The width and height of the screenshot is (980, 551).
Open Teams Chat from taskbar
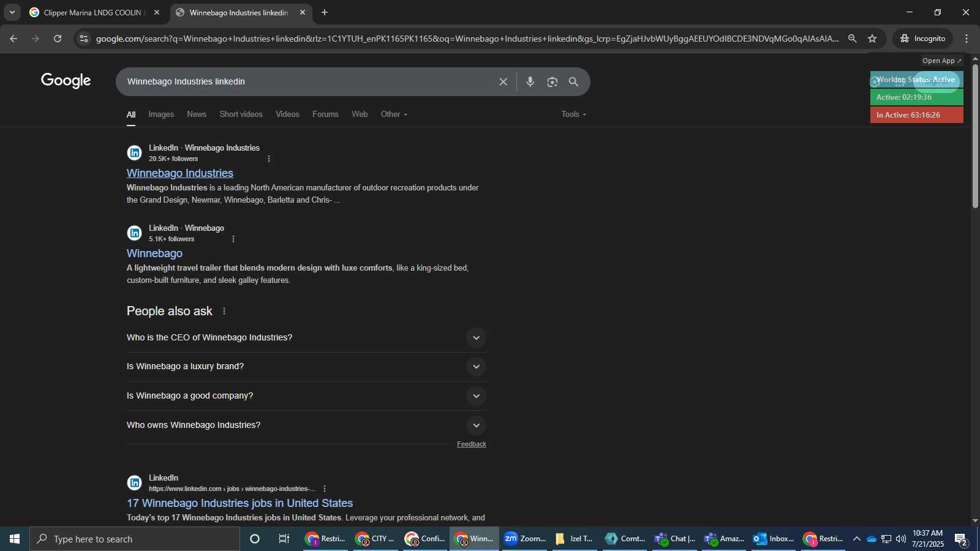[x=674, y=539]
